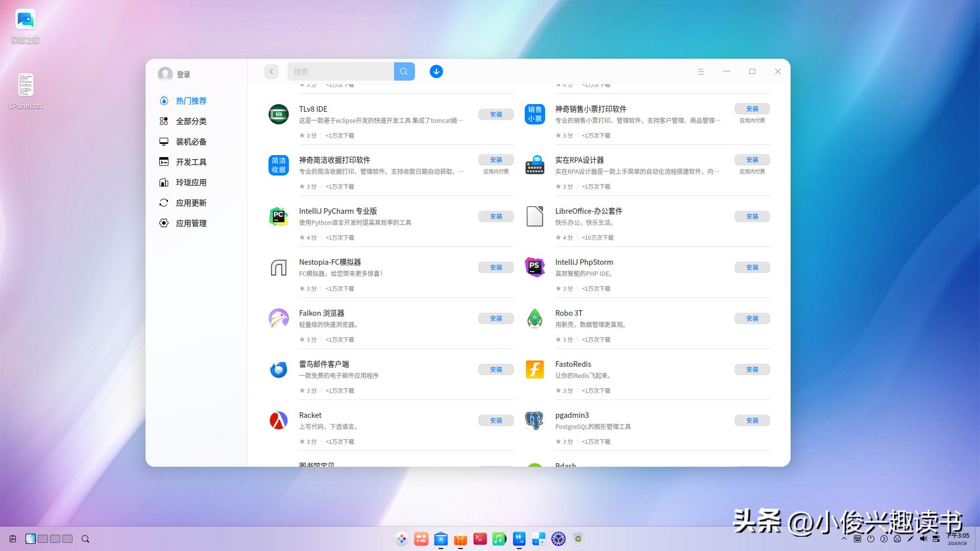
Task: Switch to the second workspace thumbnail
Action: tap(43, 539)
